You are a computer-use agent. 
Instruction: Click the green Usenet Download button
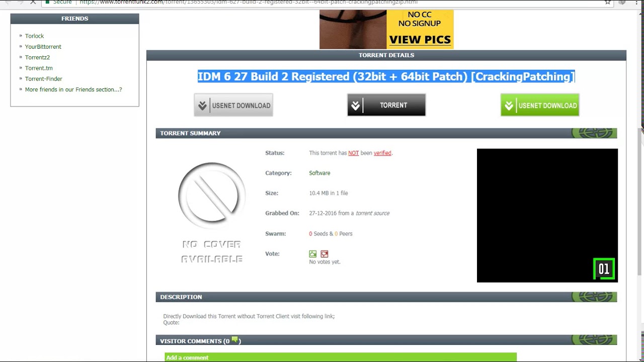point(540,105)
